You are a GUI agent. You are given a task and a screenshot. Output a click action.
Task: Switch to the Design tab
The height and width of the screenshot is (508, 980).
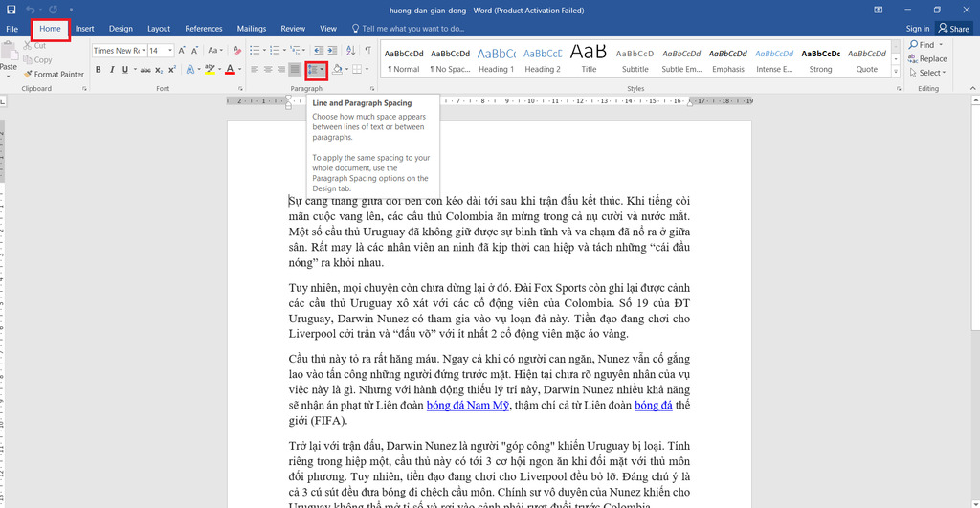click(121, 29)
